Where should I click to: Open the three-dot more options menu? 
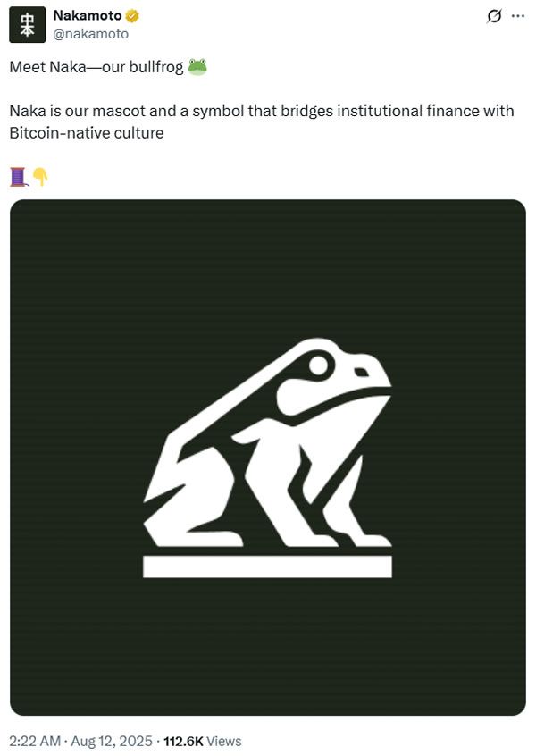point(517,17)
